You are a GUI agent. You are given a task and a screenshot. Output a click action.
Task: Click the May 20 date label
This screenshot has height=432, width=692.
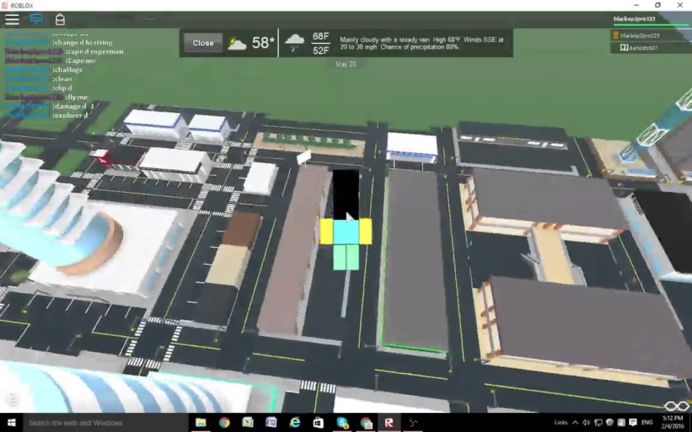[x=346, y=64]
